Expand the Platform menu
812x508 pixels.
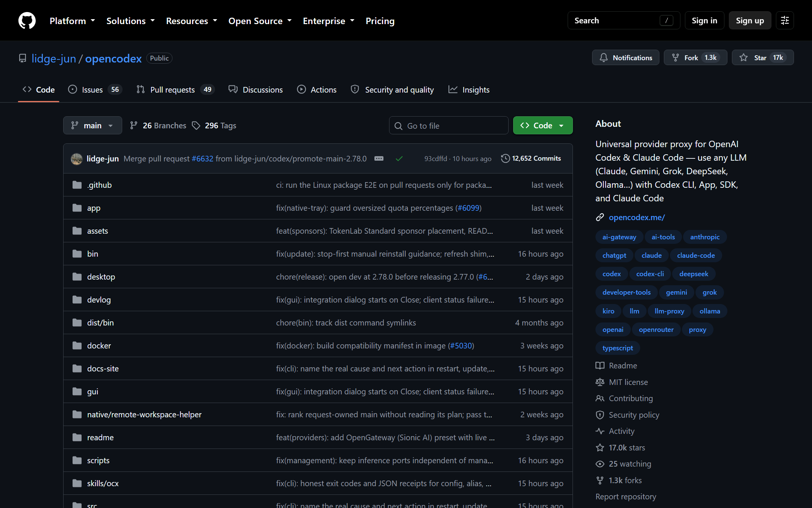[72, 21]
